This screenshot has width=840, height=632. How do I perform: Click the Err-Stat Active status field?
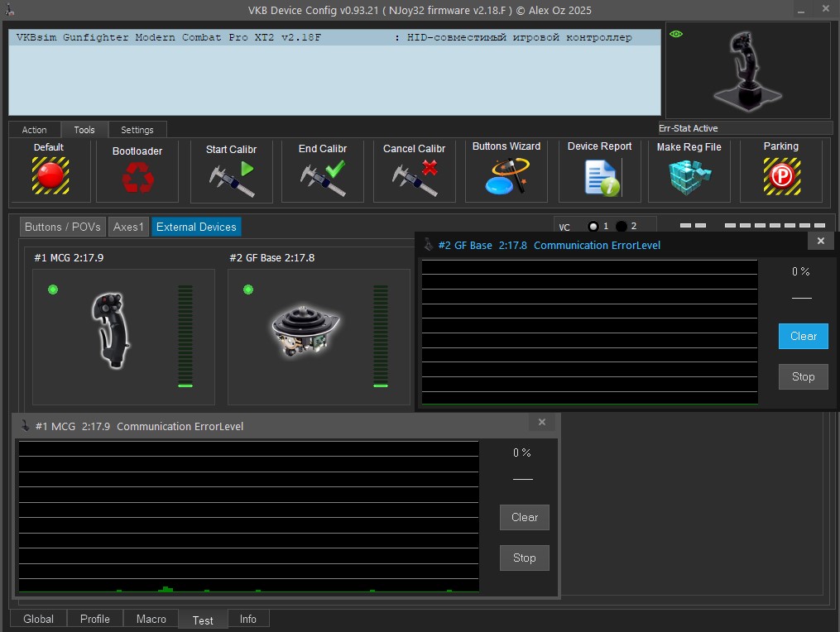(x=745, y=128)
